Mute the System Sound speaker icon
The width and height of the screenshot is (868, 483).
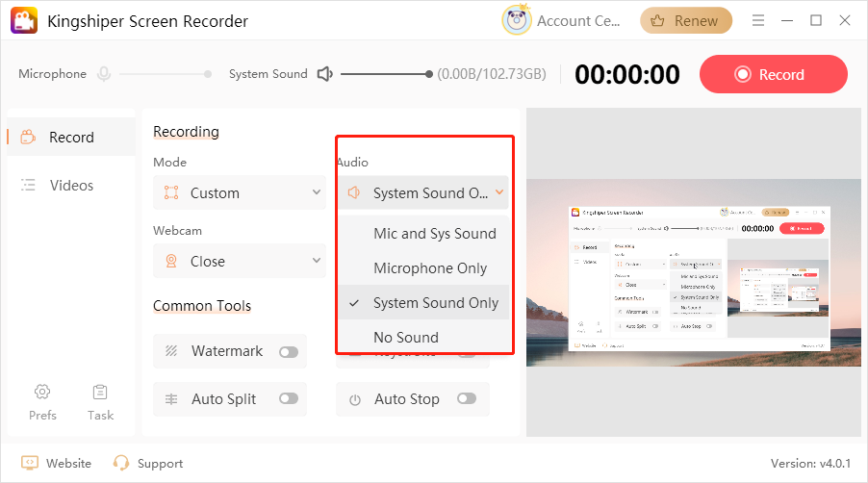(x=325, y=73)
